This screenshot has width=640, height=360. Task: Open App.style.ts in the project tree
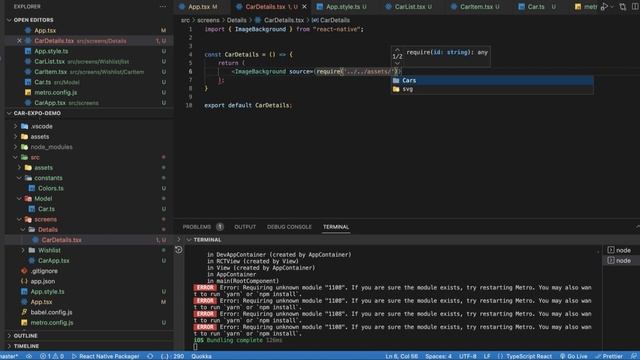(47, 292)
